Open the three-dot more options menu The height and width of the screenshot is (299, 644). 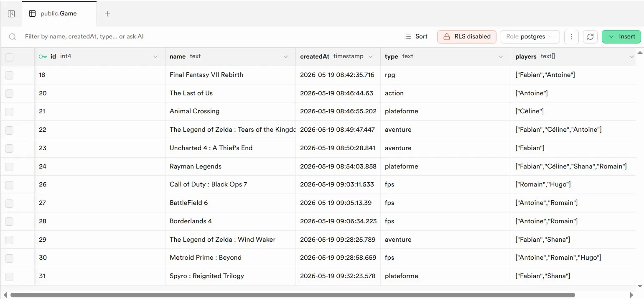pyautogui.click(x=571, y=37)
